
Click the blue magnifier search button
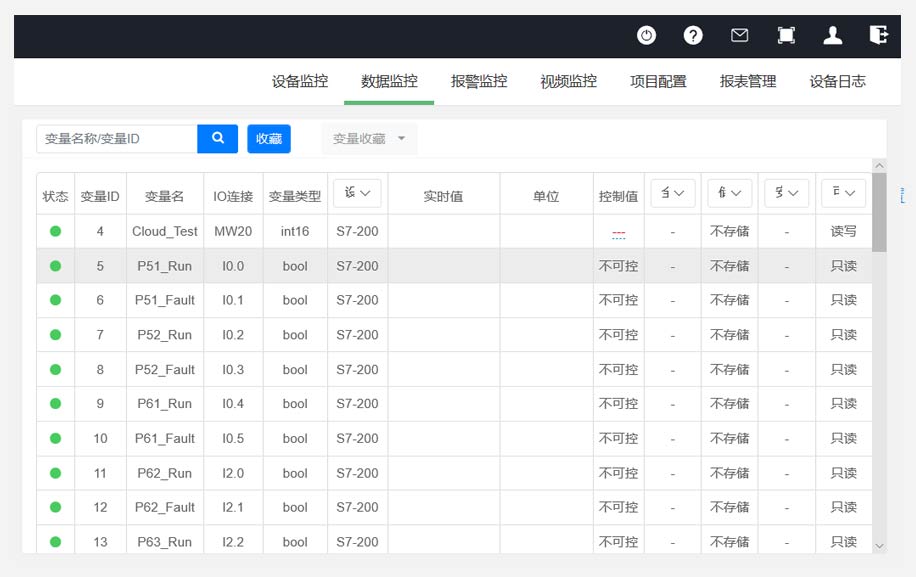(x=217, y=138)
